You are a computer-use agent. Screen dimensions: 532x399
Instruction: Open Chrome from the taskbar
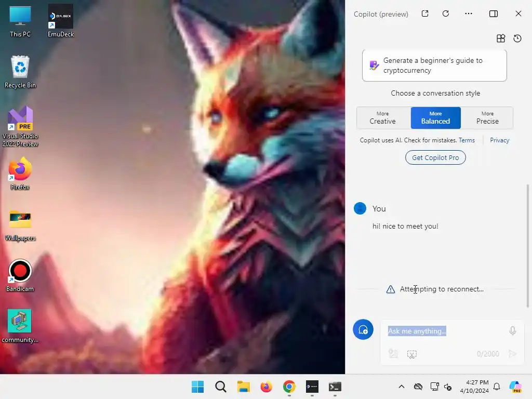[x=289, y=387]
